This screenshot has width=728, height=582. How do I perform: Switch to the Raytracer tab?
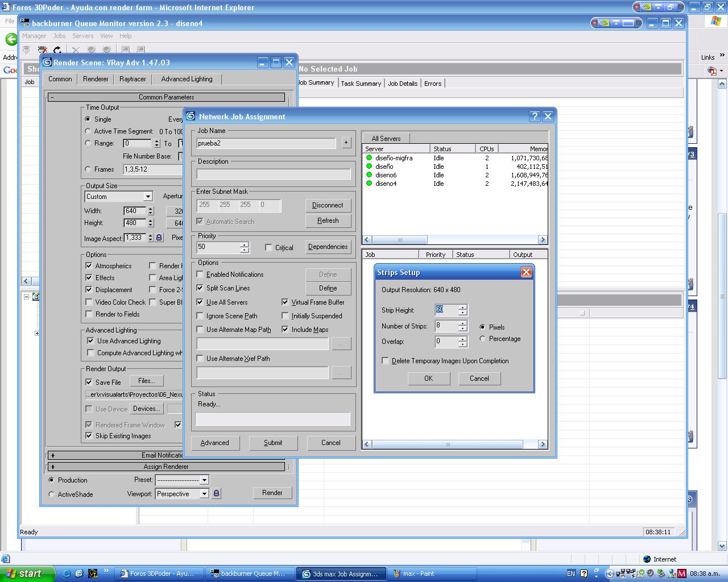(x=133, y=79)
